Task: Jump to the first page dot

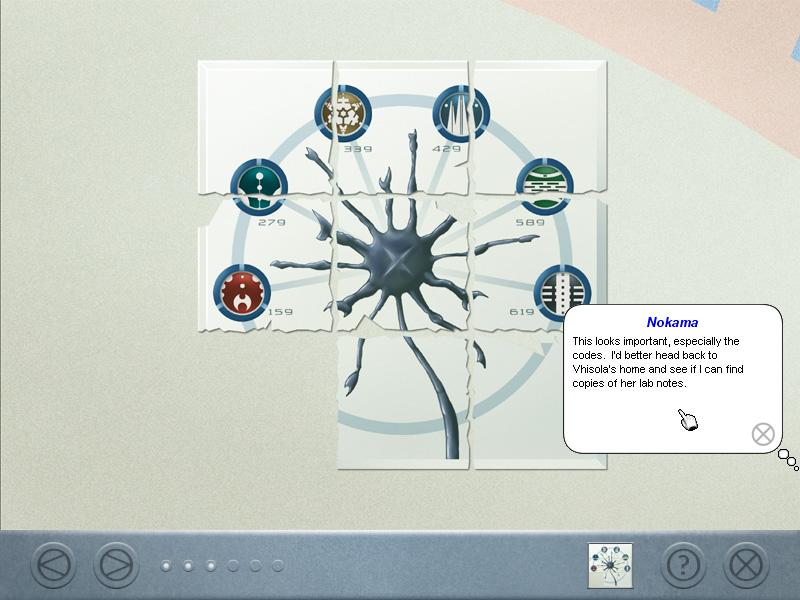Action: pos(166,566)
